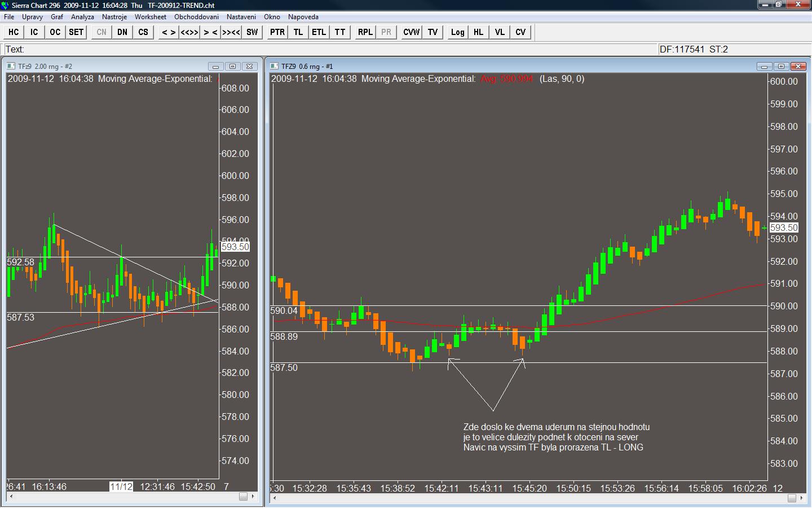Click the '>><<' bar spacing button
This screenshot has height=508, width=812.
click(231, 32)
